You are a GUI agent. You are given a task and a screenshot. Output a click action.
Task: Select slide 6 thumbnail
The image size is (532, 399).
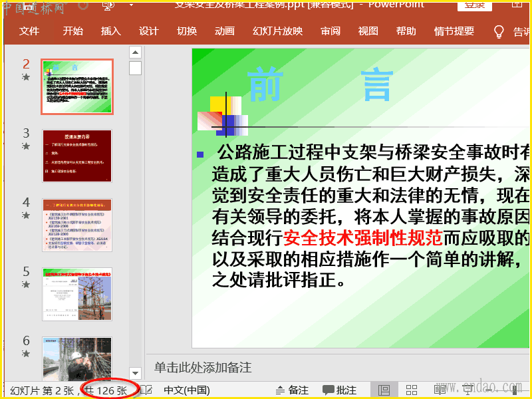77,359
